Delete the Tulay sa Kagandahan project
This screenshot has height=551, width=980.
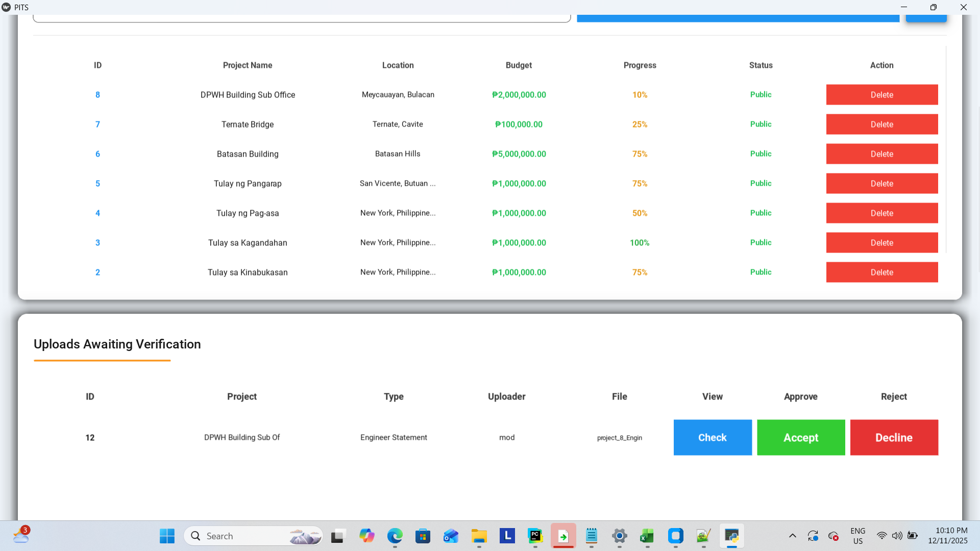point(882,243)
